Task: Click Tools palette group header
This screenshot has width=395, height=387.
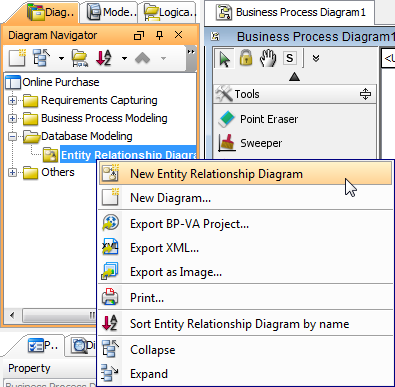Action: (295, 94)
